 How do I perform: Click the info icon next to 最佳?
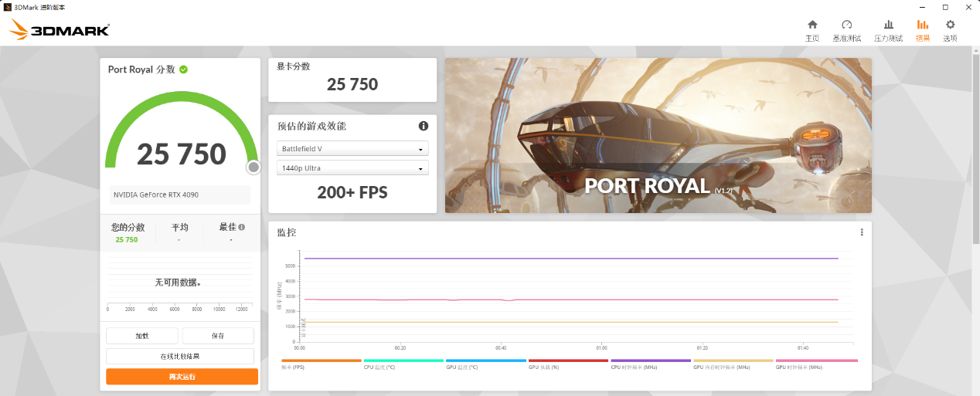tap(242, 227)
